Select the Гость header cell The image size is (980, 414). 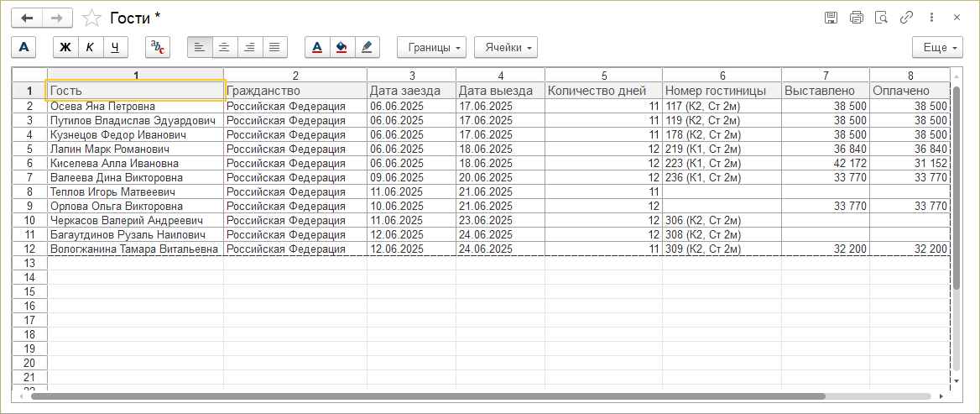pos(136,91)
